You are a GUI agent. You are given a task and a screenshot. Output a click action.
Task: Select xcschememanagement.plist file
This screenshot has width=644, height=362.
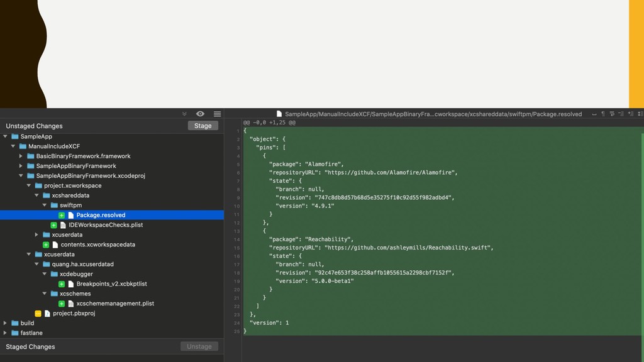pyautogui.click(x=115, y=304)
